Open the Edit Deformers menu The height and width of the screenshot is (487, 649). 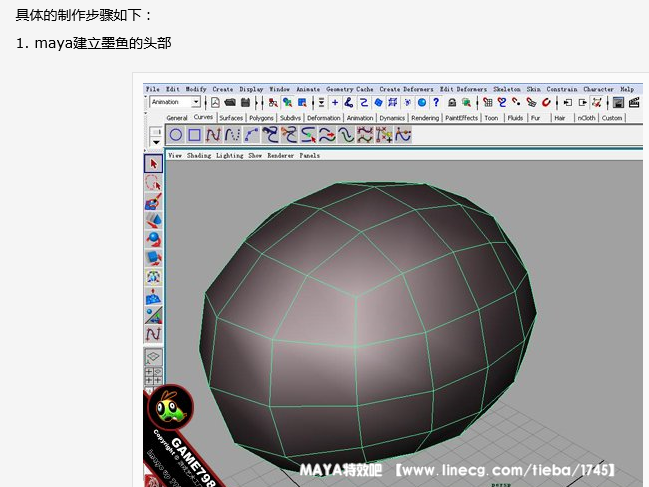pos(463,89)
